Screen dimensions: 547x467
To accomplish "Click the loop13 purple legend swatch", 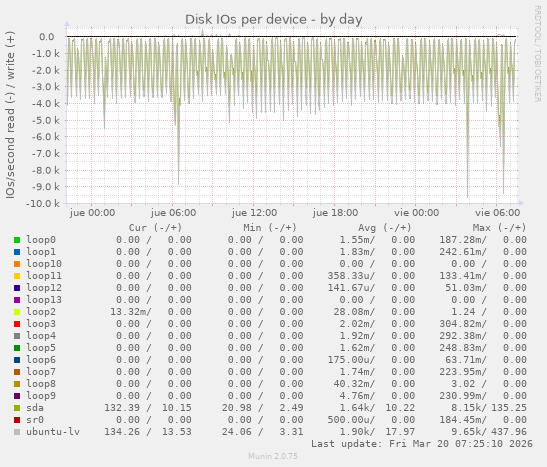I will point(17,300).
